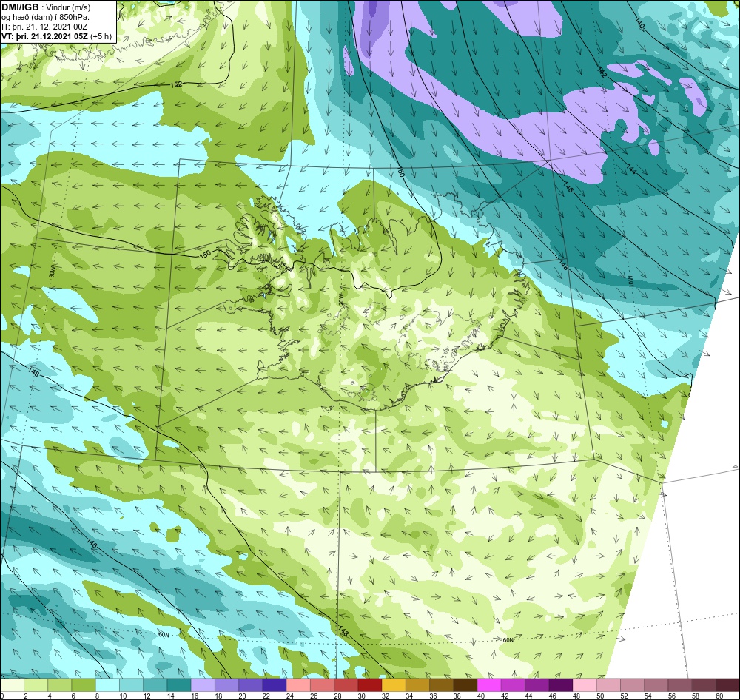Click the valid time 'VT: þri. 21.12.2021 05Z' text
The width and height of the screenshot is (740, 700).
point(45,36)
